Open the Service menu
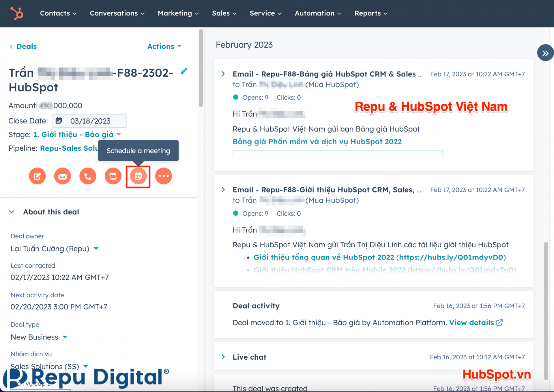The width and height of the screenshot is (554, 392). 266,13
